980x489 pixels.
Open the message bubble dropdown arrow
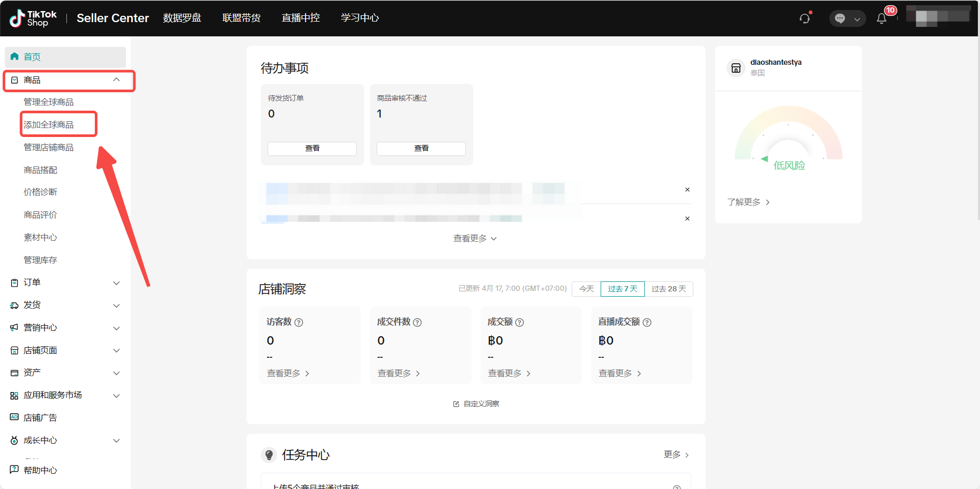[858, 18]
